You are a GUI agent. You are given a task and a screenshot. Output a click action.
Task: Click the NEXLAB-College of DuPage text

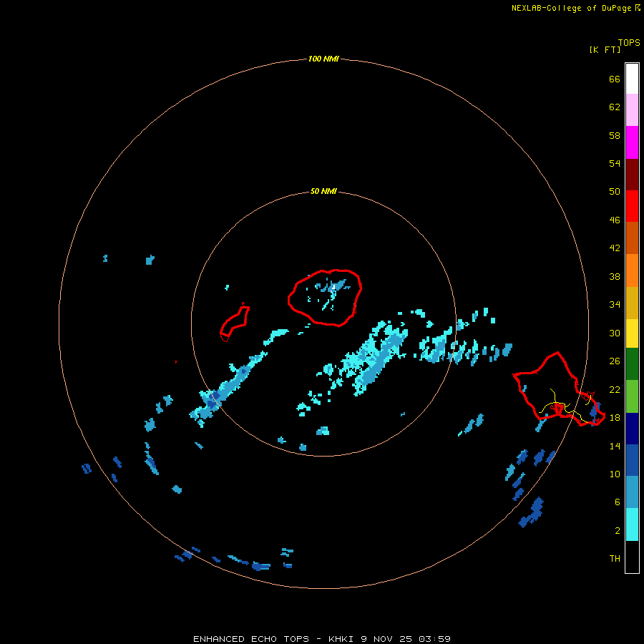point(571,8)
